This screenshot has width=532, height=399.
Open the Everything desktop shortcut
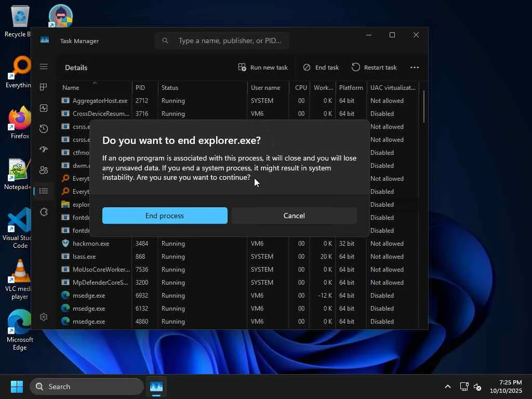(x=19, y=72)
